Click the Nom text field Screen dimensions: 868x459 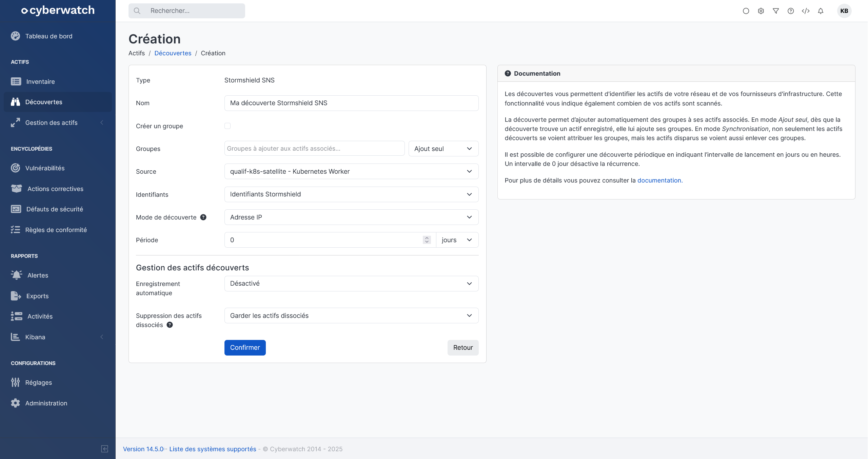point(351,103)
